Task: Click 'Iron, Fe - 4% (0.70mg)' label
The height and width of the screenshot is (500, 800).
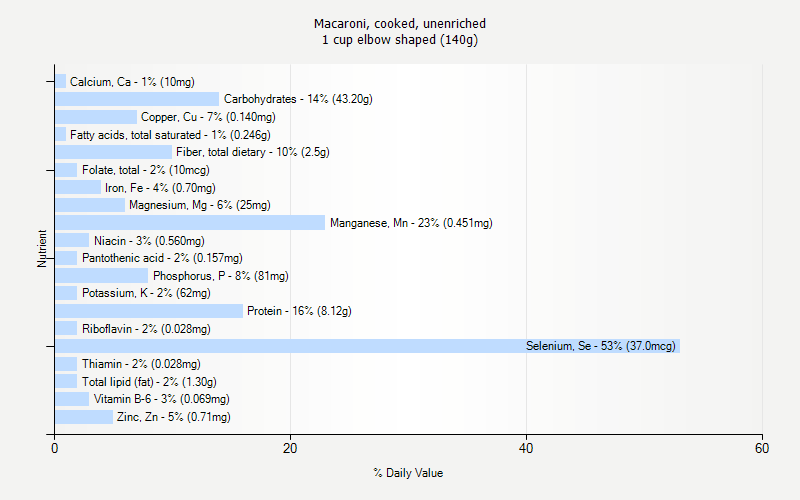Action: click(x=160, y=188)
